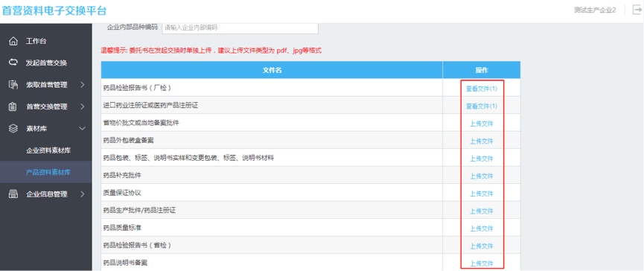Upload file for 药品质量标准
The width and height of the screenshot is (644, 271).
(x=482, y=229)
